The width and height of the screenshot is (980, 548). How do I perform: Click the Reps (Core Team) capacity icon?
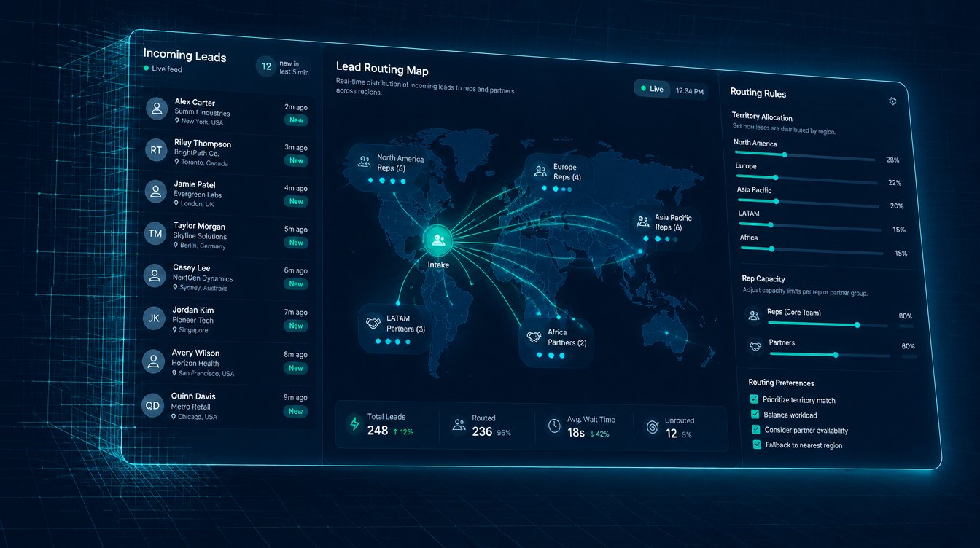[754, 316]
